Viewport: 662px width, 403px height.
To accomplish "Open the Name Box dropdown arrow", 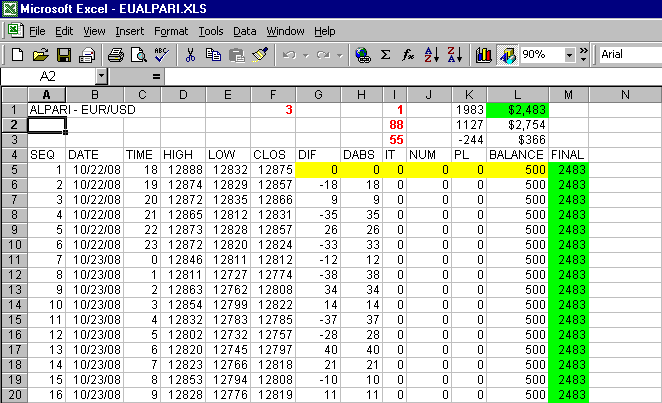I will click(102, 76).
